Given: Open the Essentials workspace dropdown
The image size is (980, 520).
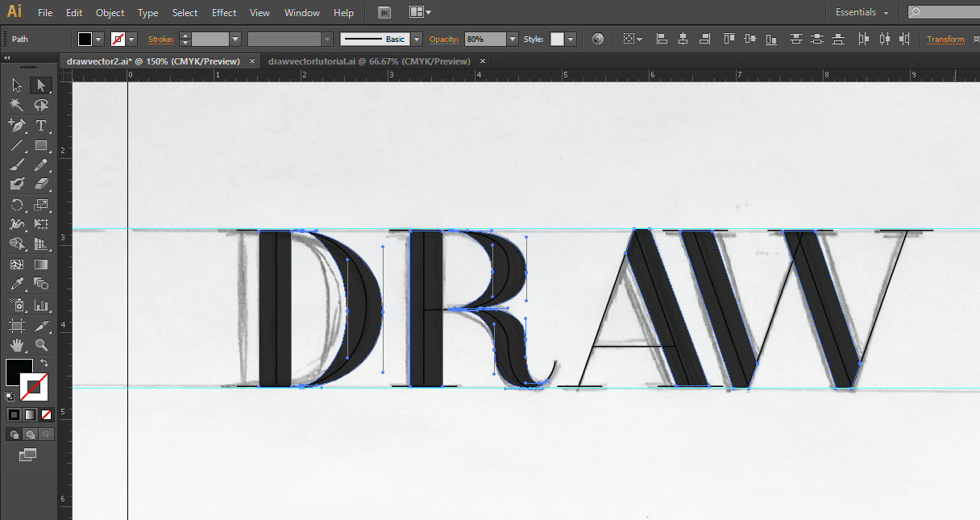Looking at the screenshot, I should (x=862, y=12).
